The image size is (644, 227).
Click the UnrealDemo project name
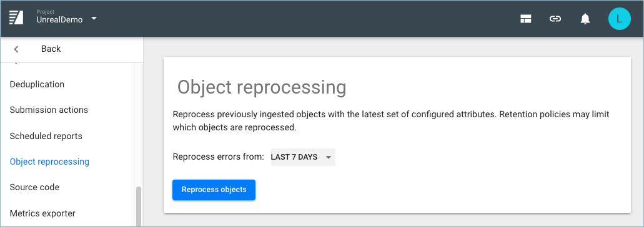59,20
